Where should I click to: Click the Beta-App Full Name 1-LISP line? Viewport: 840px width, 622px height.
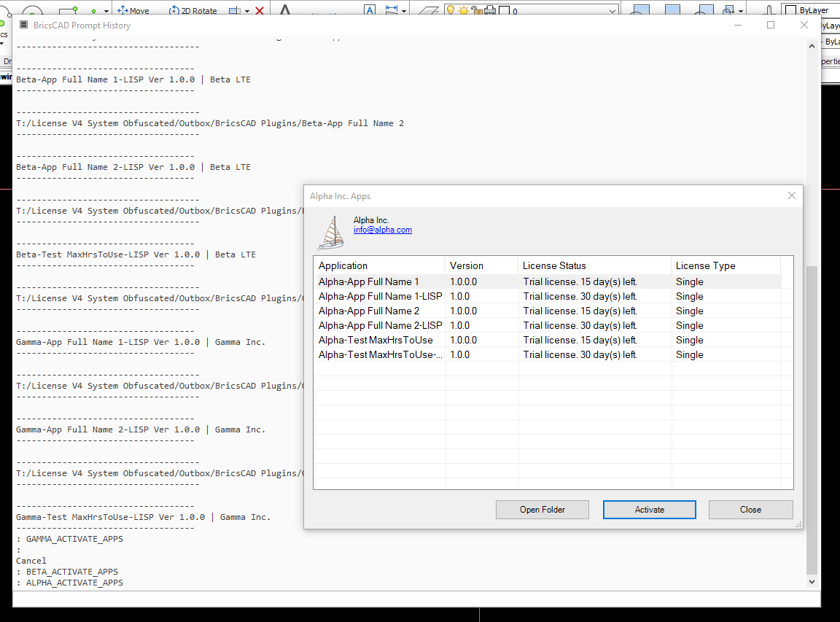[133, 79]
